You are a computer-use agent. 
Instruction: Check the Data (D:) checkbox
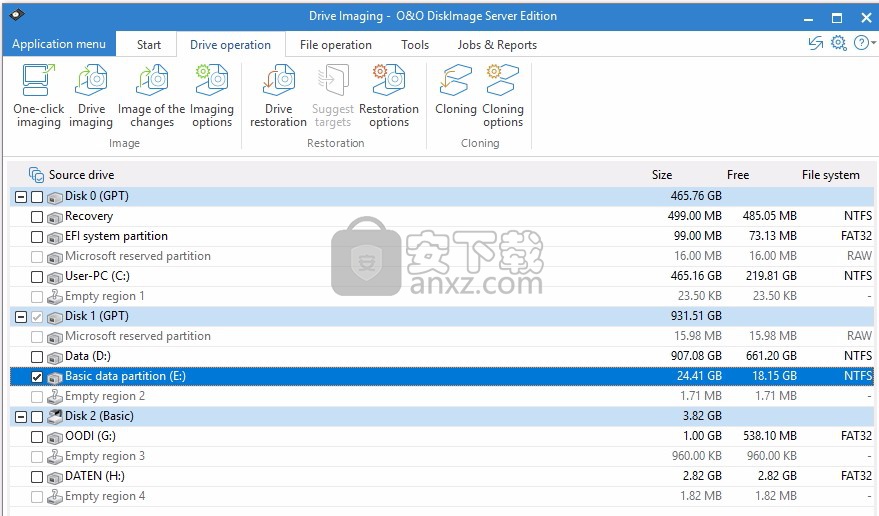(x=37, y=357)
